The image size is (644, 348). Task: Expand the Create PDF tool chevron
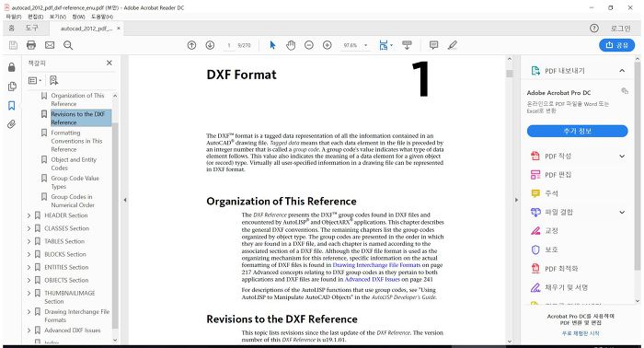(x=622, y=157)
